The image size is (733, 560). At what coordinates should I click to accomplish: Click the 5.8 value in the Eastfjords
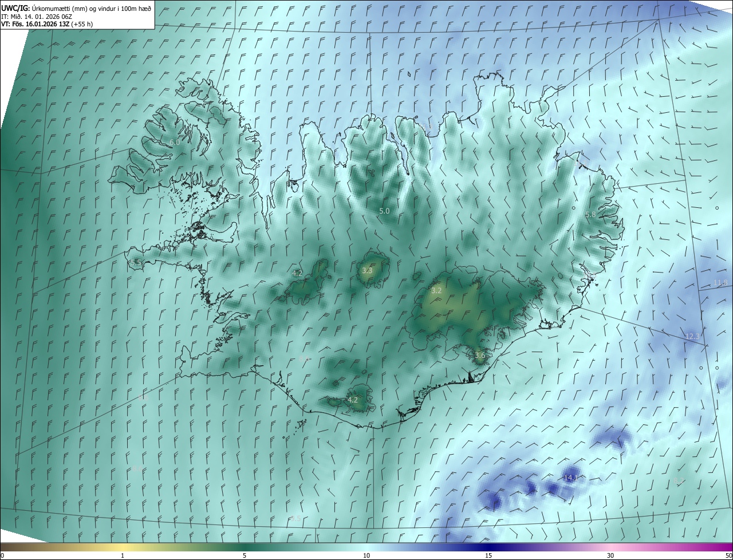590,214
